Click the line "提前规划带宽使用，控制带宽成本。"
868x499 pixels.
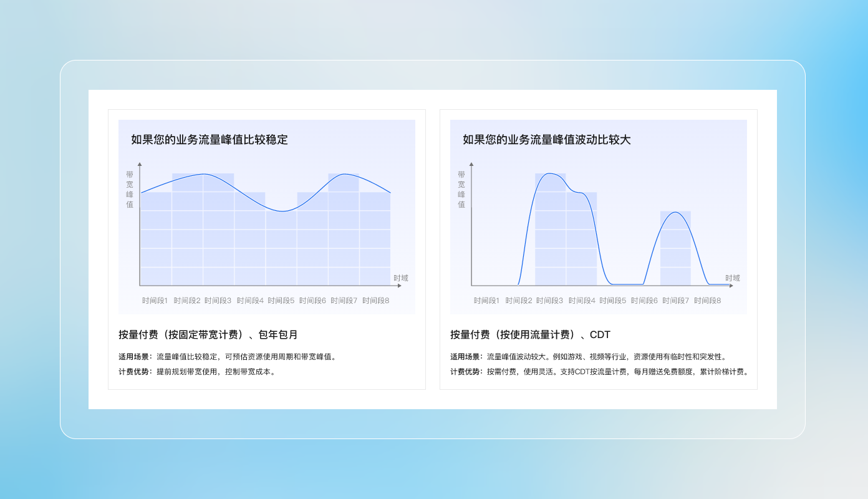click(x=216, y=372)
